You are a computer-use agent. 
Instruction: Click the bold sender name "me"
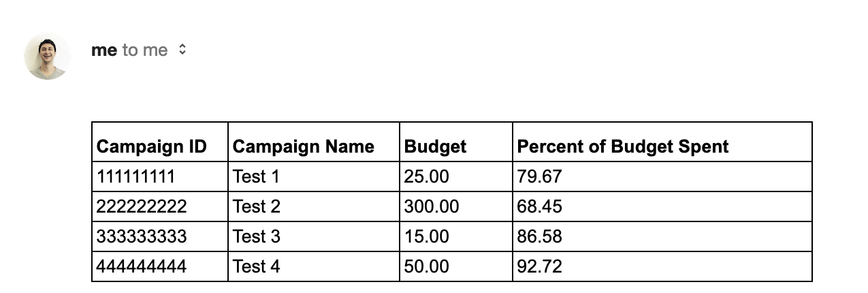(x=103, y=50)
